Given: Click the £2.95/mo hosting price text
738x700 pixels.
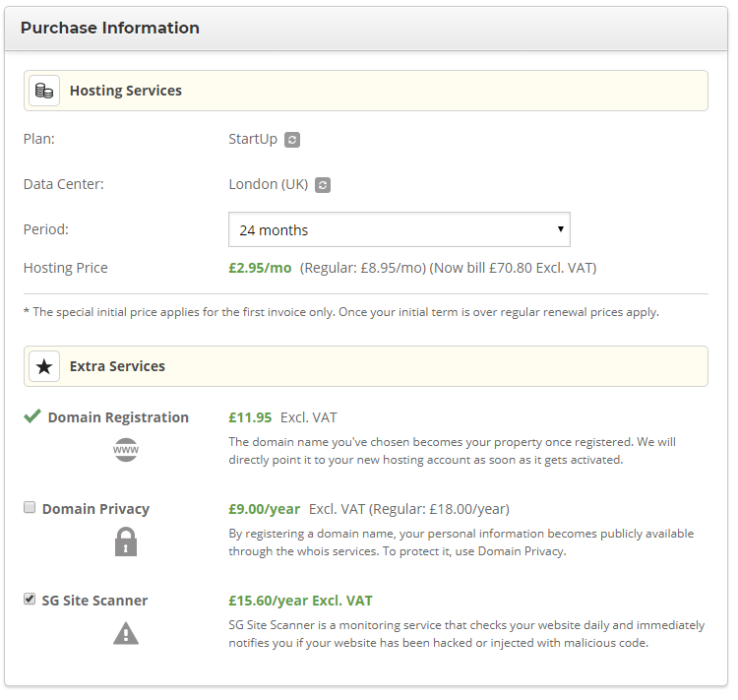Looking at the screenshot, I should 260,268.
